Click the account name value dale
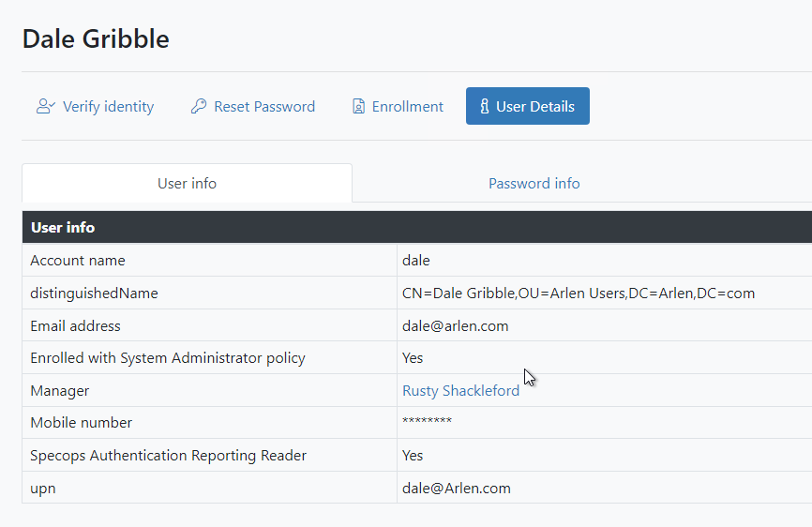Viewport: 812px width, 527px height. pos(415,261)
